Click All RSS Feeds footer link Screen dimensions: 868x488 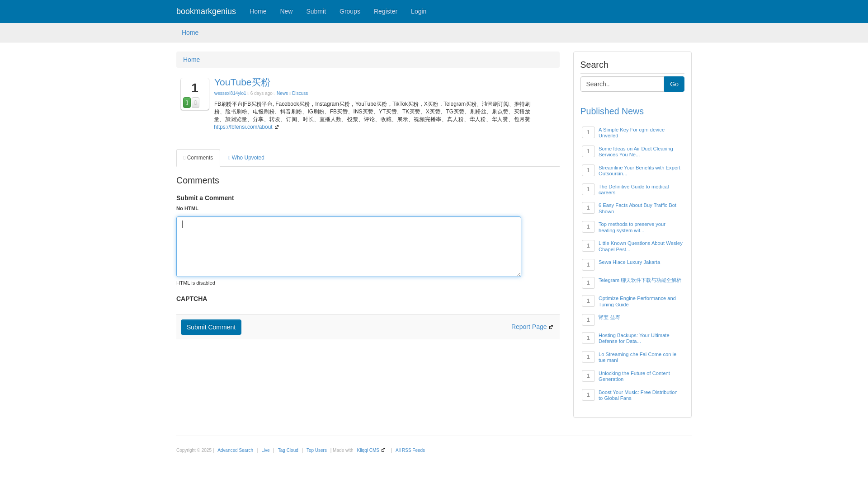[410, 450]
